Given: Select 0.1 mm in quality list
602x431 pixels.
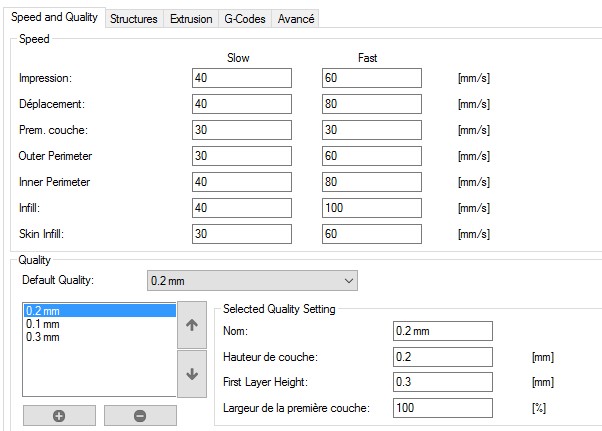Looking at the screenshot, I should [x=43, y=324].
